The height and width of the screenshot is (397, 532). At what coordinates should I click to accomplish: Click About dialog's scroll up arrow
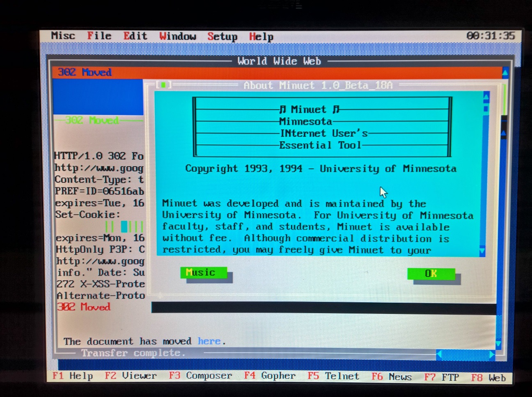pos(486,98)
